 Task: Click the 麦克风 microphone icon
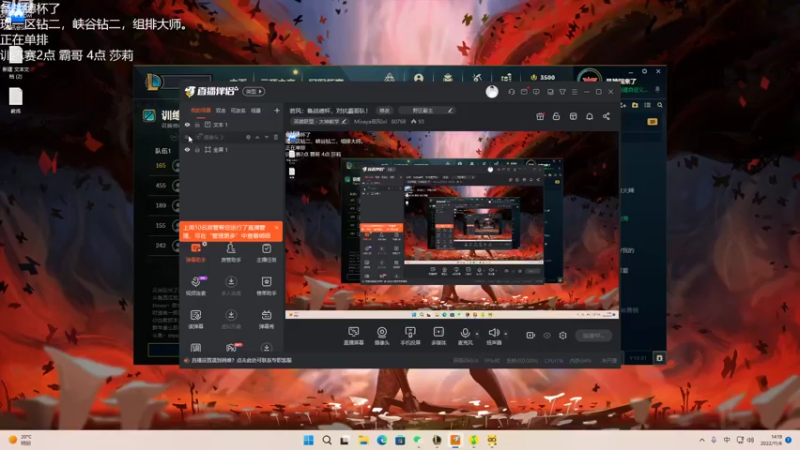(465, 333)
